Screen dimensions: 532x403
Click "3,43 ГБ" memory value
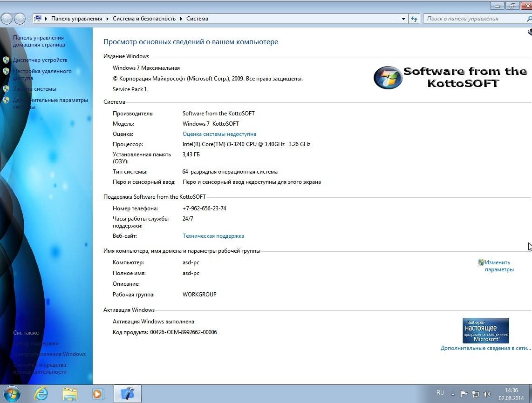coord(191,154)
